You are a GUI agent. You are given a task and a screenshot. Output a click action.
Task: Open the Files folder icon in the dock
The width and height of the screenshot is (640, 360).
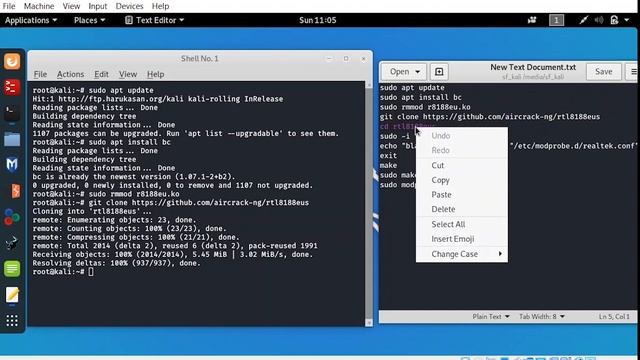[x=12, y=139]
